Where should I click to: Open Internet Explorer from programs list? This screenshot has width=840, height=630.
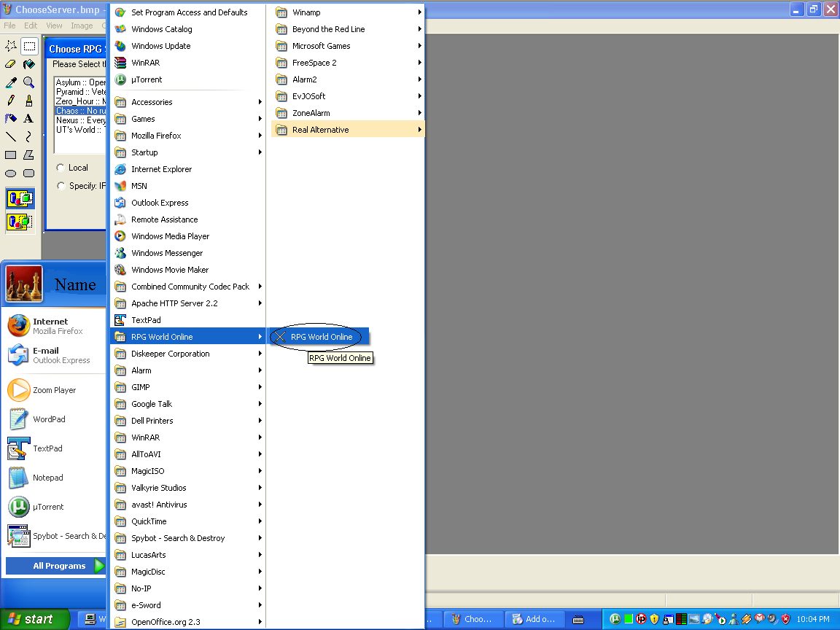(188, 169)
